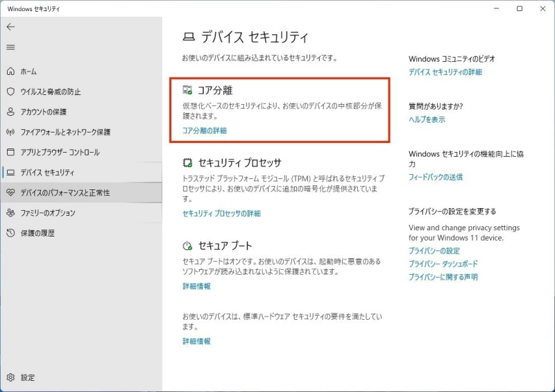Viewport: 555px width, 392px height.
Task: Open プライバシーに関する声明 link
Action: [x=443, y=277]
